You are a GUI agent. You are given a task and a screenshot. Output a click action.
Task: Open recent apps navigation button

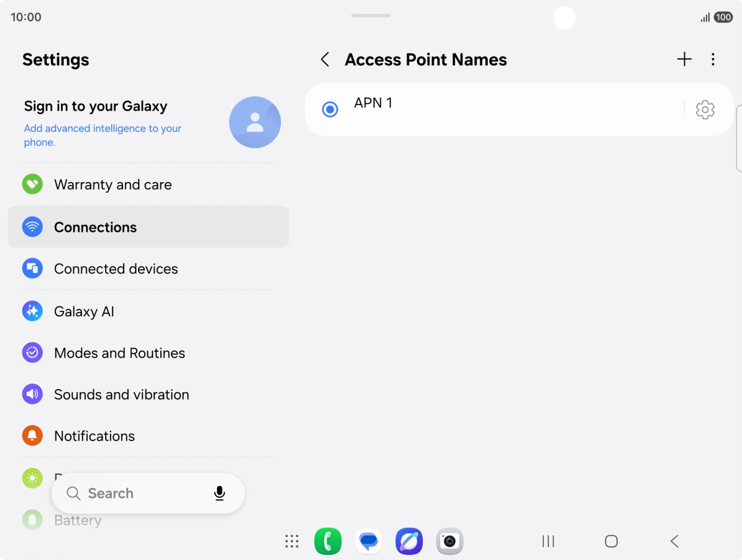click(548, 541)
